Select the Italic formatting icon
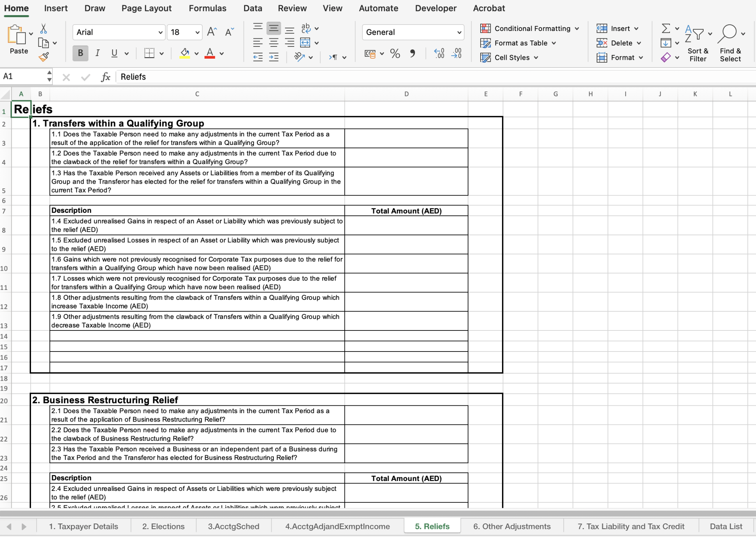Screen dimensions: 756x537 (x=97, y=53)
